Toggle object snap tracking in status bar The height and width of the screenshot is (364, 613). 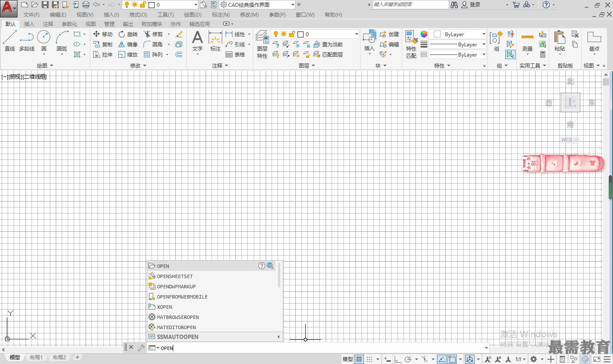442,359
